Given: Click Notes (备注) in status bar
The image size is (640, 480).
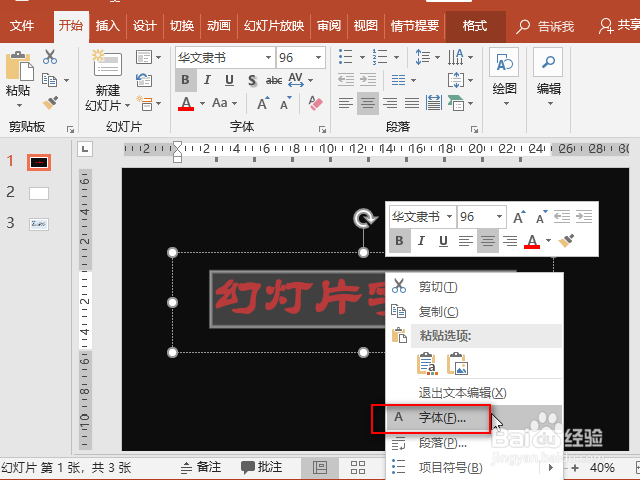Looking at the screenshot, I should pyautogui.click(x=201, y=467).
